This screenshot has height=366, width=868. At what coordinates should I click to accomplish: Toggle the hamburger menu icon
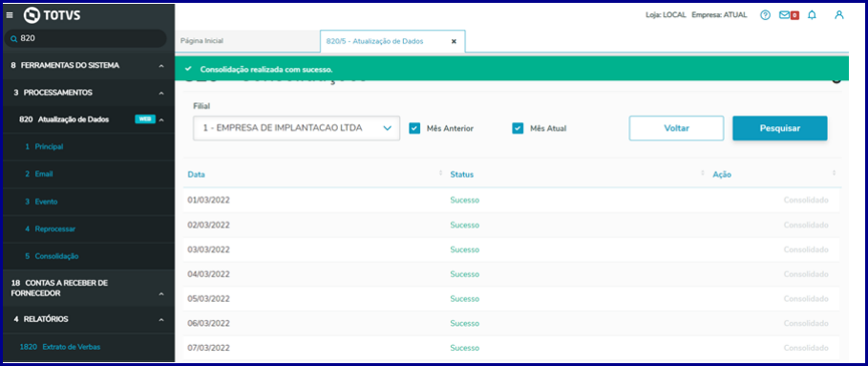pyautogui.click(x=10, y=15)
